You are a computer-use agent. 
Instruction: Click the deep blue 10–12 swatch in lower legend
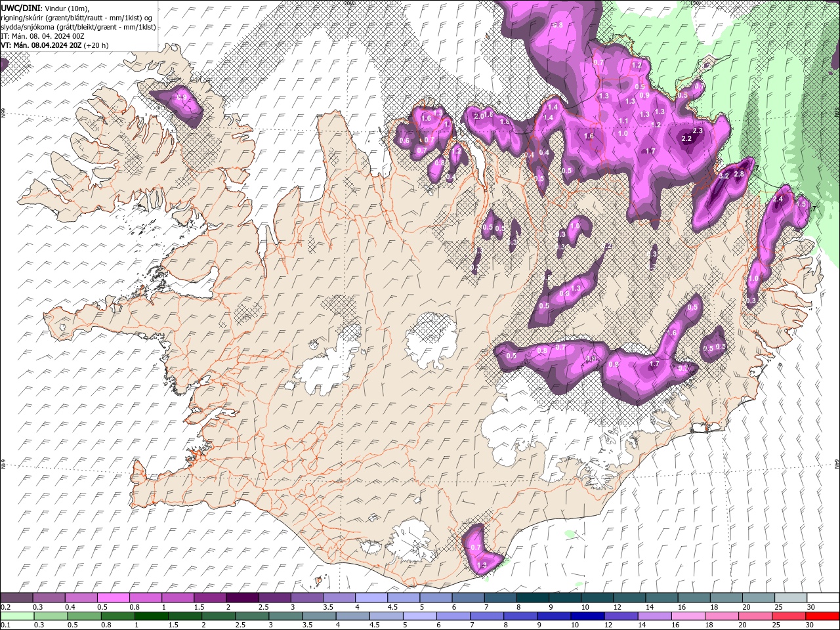(587, 616)
